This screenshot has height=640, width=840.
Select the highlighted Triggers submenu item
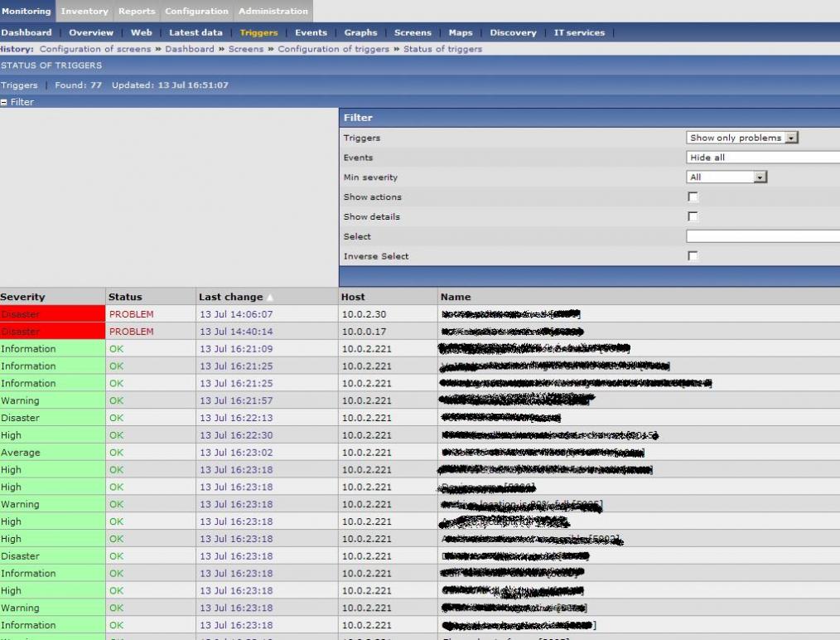(x=258, y=32)
